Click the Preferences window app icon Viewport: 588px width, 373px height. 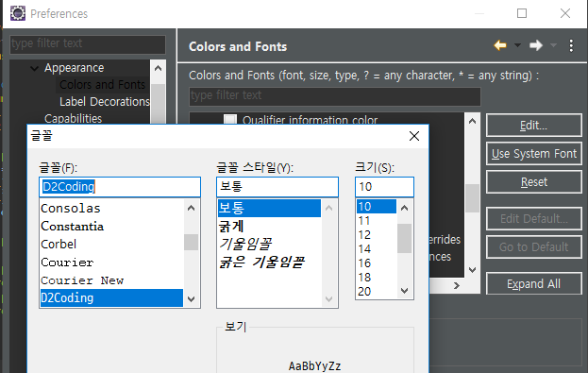pyautogui.click(x=18, y=13)
